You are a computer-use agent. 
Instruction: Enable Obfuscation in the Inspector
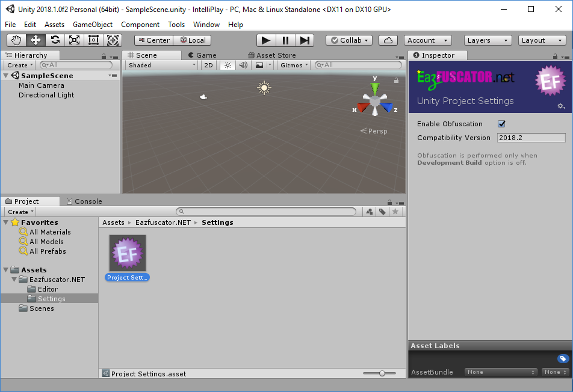click(501, 124)
